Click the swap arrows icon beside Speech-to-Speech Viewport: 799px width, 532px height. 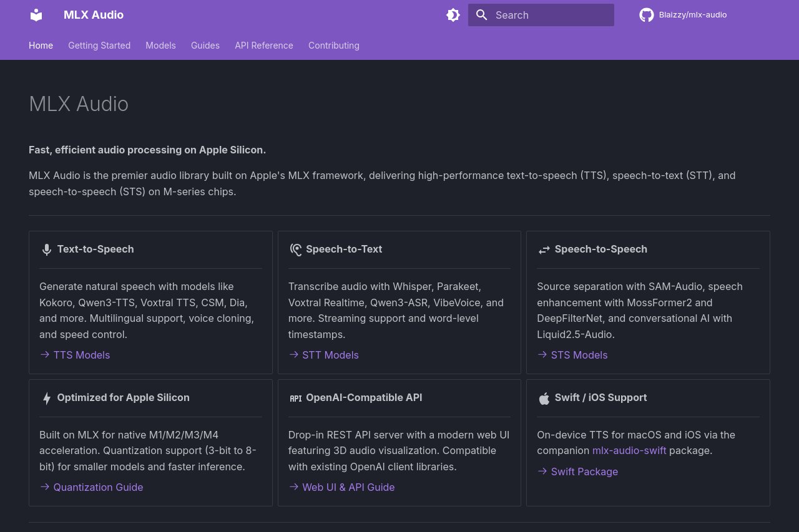(x=544, y=250)
